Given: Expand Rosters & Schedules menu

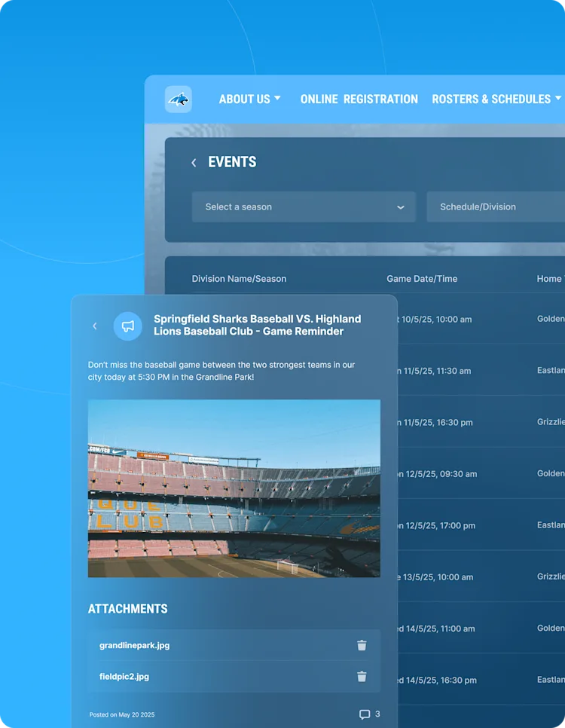Looking at the screenshot, I should (496, 99).
